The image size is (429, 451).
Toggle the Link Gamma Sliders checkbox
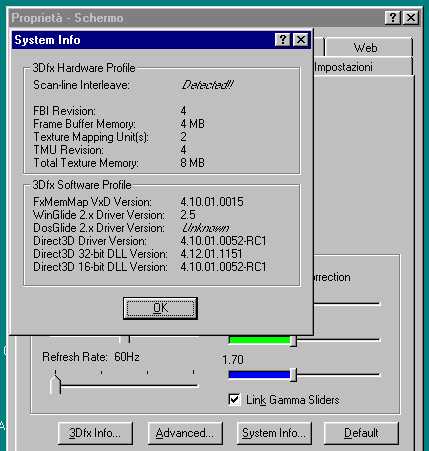point(234,400)
